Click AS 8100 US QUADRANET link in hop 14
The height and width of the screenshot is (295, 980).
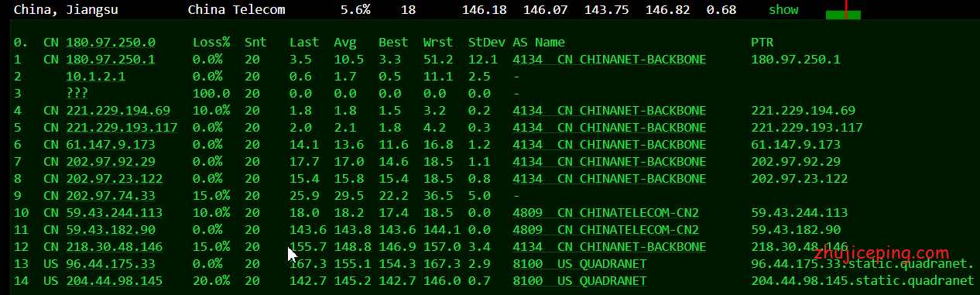pos(579,281)
